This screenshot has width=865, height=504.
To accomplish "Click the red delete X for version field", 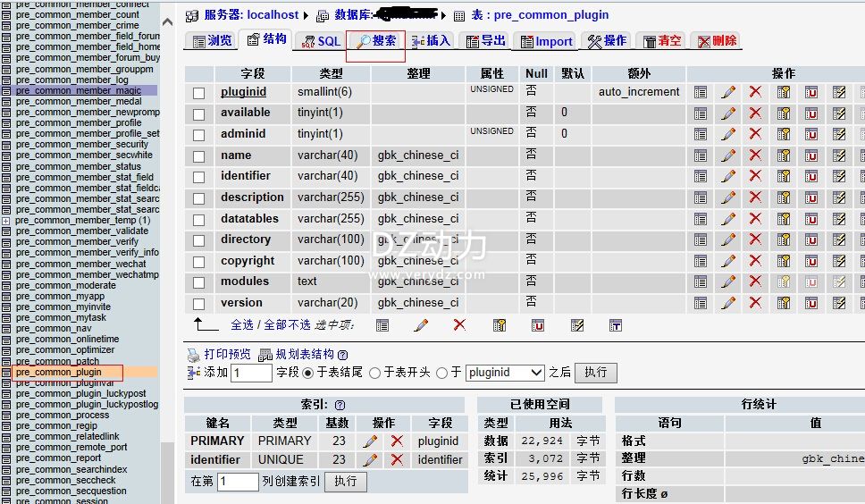I will click(x=755, y=303).
